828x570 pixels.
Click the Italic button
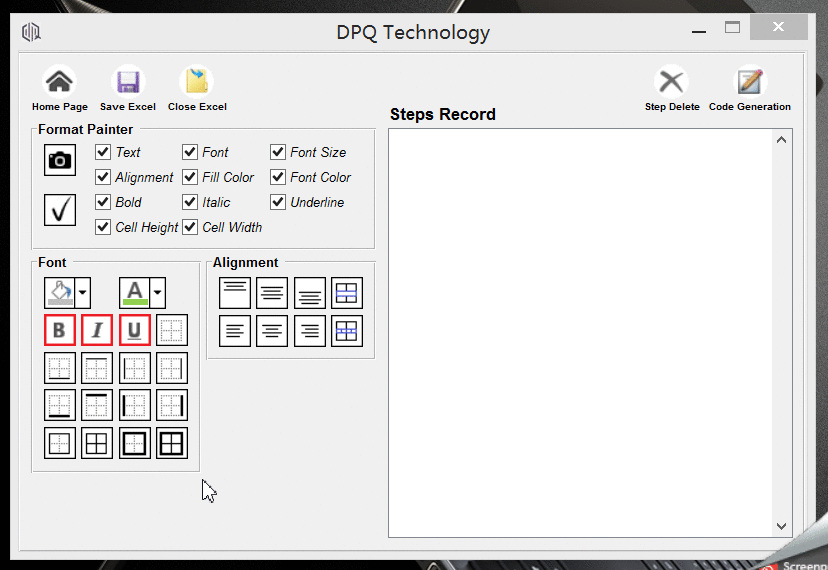tap(97, 330)
